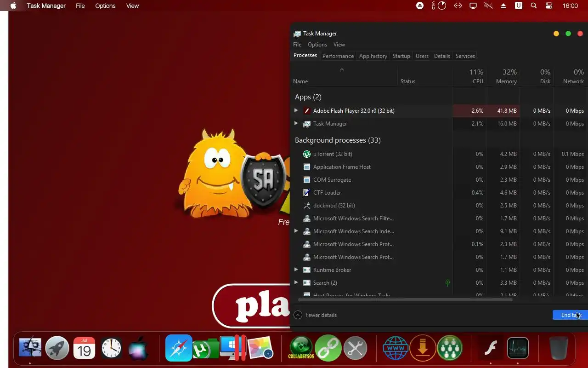Screen dimensions: 588x368
Task: Open the Startup tab
Action: 401,56
